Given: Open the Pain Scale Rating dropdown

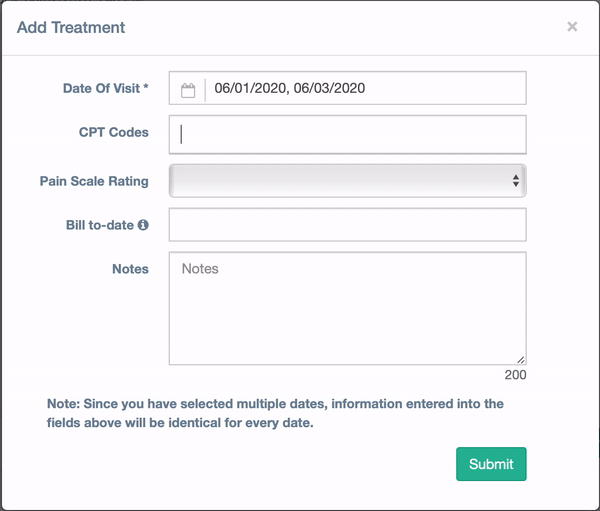Looking at the screenshot, I should pos(347,181).
